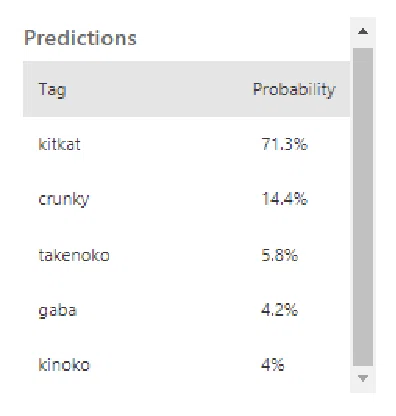Click the Predictions heading
396x416 pixels.
80,38
